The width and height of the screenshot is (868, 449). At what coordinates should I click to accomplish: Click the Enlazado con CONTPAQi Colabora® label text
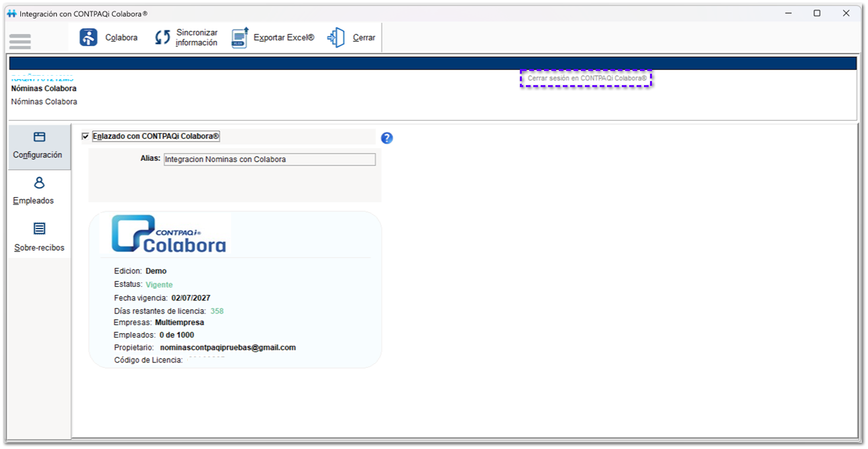tap(156, 136)
